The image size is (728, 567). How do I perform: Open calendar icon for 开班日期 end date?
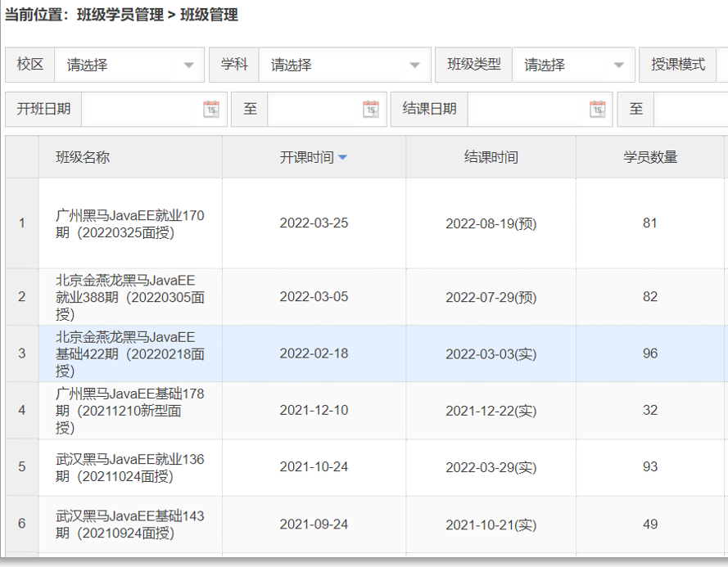click(x=371, y=110)
